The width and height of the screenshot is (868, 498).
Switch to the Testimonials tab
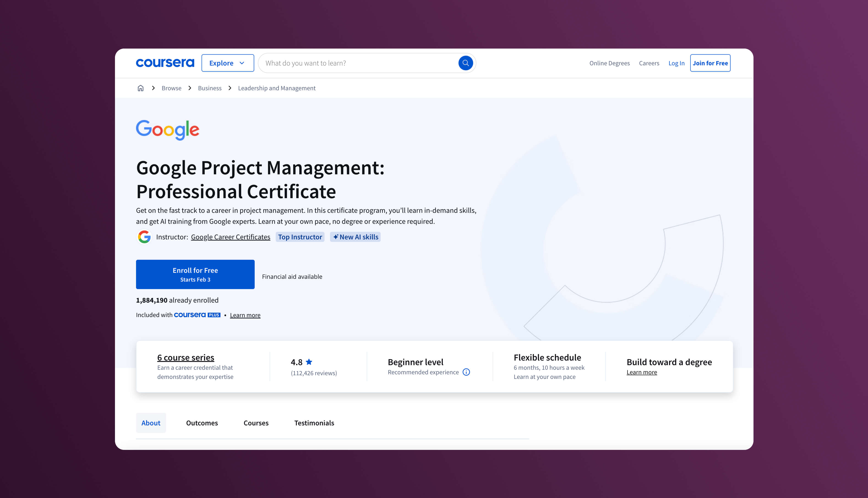(314, 423)
